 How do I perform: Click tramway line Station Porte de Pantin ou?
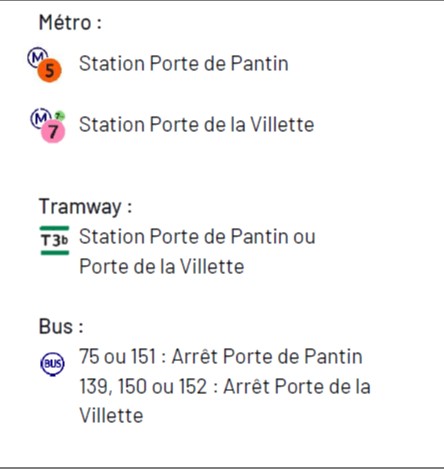(197, 237)
